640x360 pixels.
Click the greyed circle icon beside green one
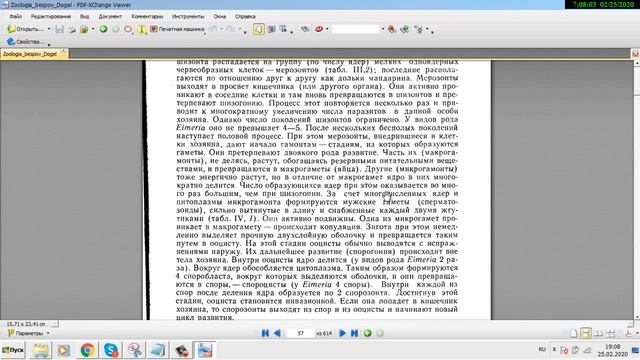tap(116, 29)
